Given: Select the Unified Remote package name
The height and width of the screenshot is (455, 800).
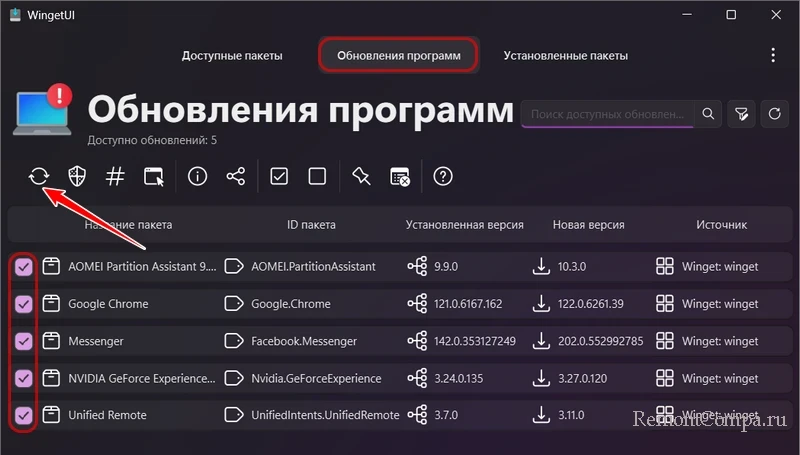Looking at the screenshot, I should point(107,415).
